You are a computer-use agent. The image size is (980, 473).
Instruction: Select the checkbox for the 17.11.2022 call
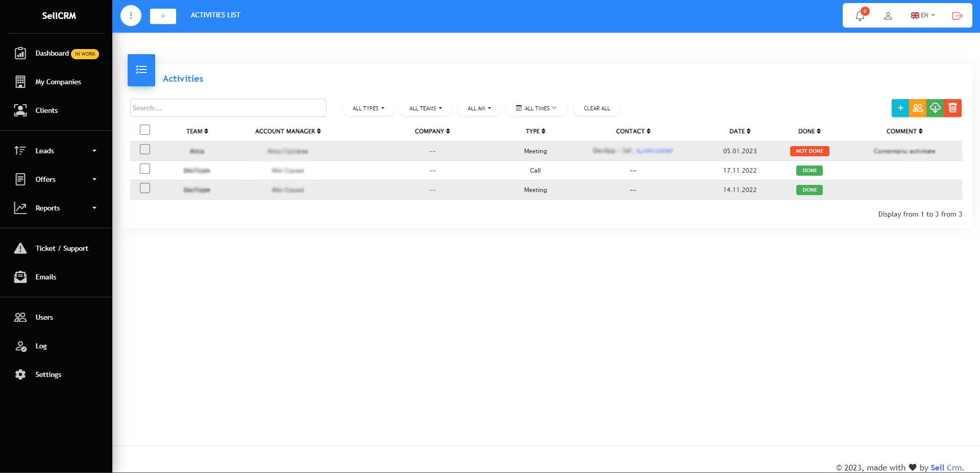click(x=145, y=169)
